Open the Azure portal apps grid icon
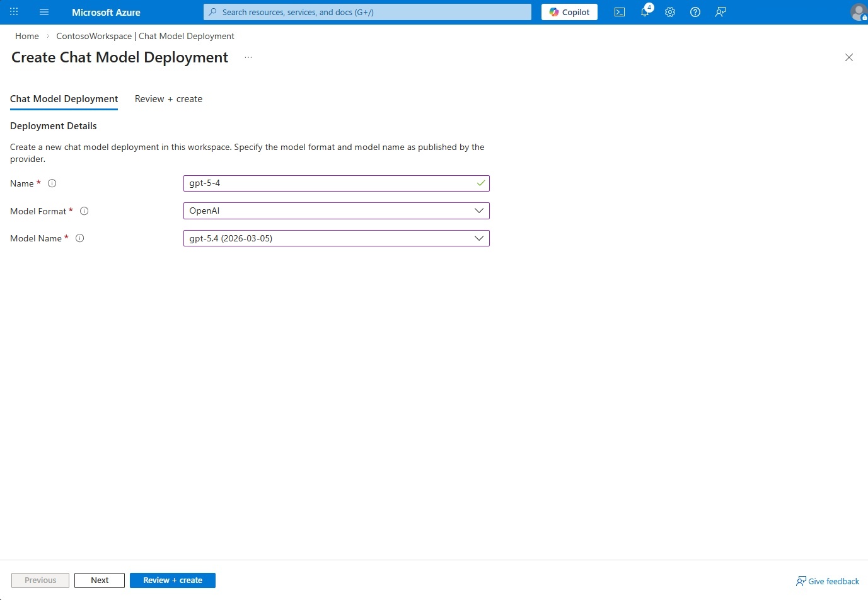 click(x=14, y=12)
